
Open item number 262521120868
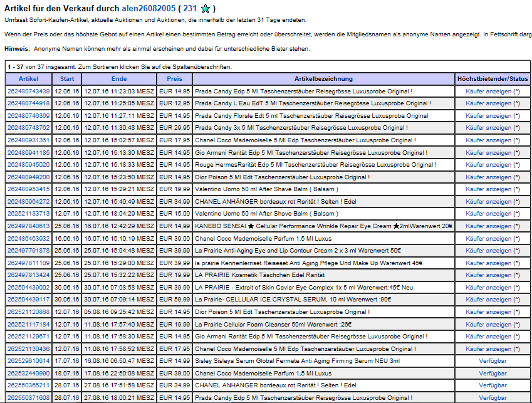coord(28,311)
